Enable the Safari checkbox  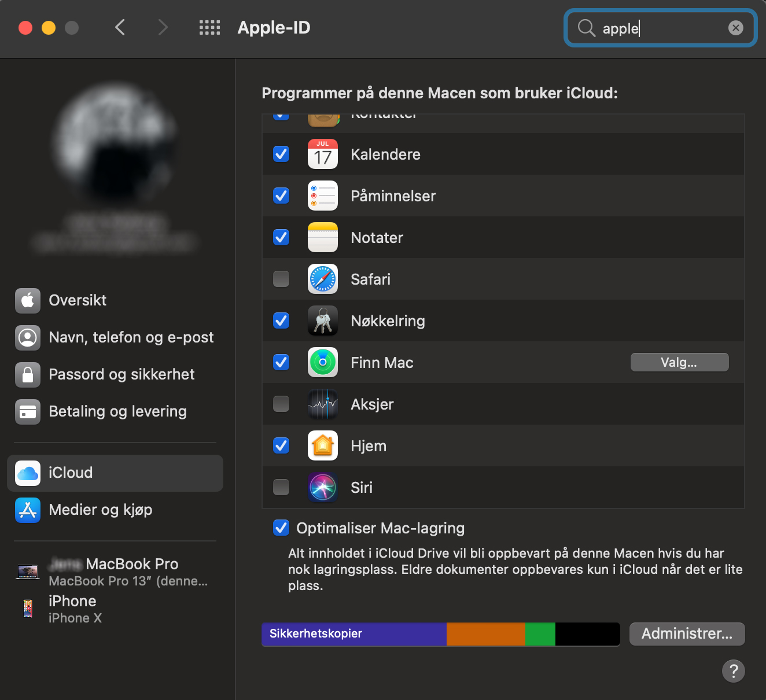281,279
